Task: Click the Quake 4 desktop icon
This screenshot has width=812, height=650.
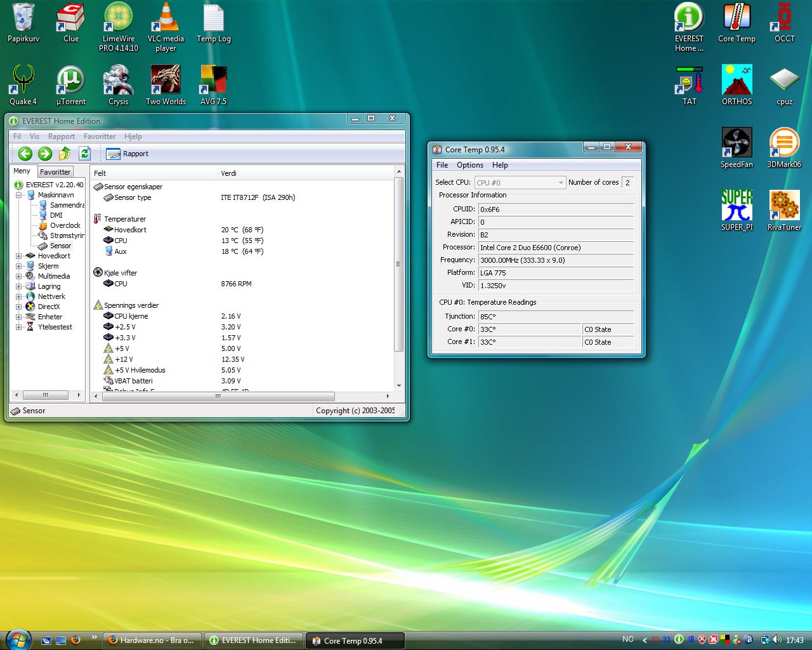Action: click(23, 85)
